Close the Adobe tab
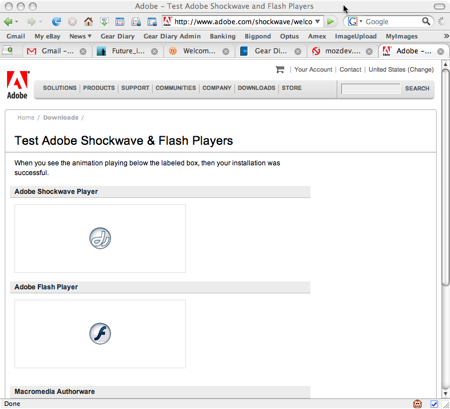Viewport: 450px width, 409px height. (440, 51)
